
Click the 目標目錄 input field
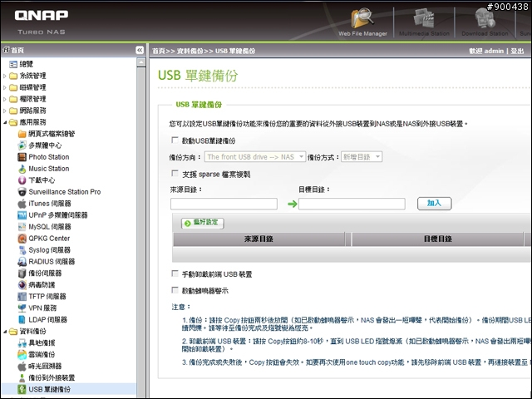click(352, 204)
